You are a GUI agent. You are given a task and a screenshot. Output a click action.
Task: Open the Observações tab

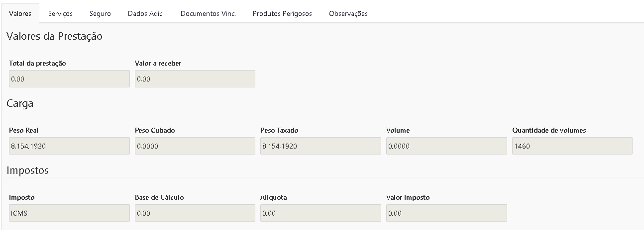point(348,13)
